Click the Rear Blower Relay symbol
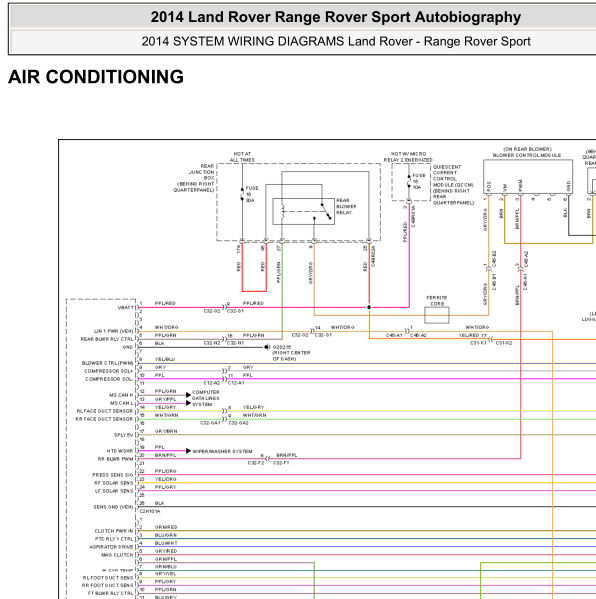Viewport: 596px width, 599px height. pos(304,211)
